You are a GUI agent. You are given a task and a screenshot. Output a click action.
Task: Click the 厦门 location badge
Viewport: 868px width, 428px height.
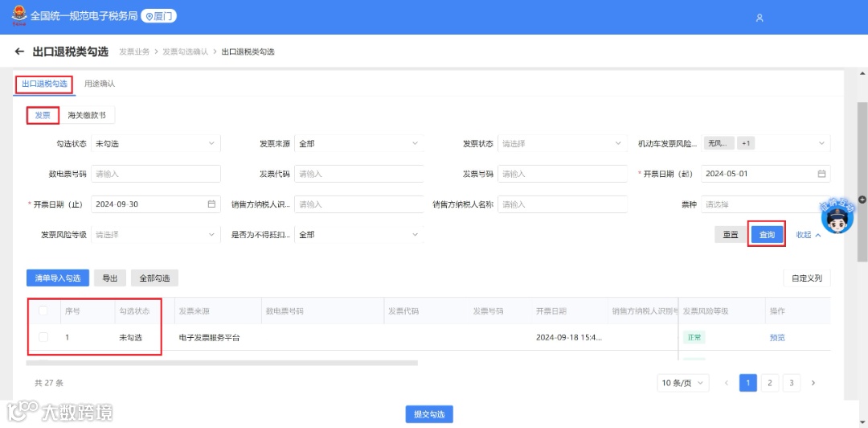pyautogui.click(x=159, y=16)
